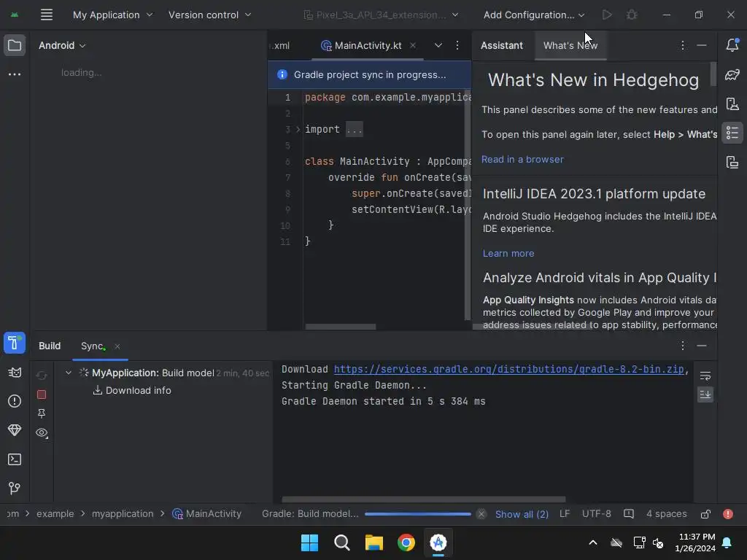Open Running Devices side icon
747x560 pixels.
pyautogui.click(x=732, y=163)
